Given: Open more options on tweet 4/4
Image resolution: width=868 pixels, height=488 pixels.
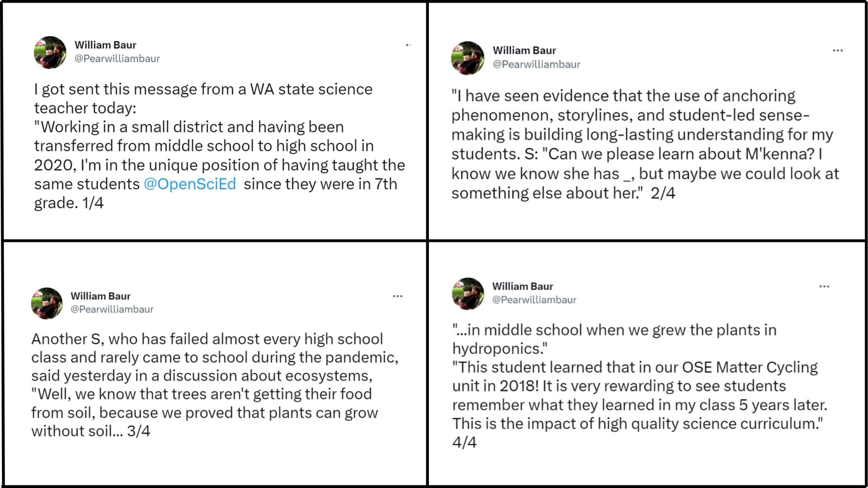Looking at the screenshot, I should coord(824,287).
